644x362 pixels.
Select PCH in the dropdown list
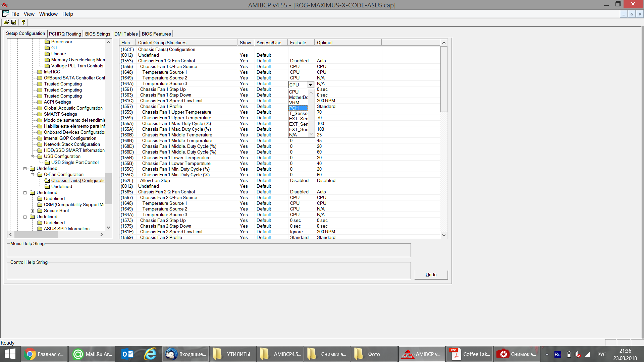(298, 108)
